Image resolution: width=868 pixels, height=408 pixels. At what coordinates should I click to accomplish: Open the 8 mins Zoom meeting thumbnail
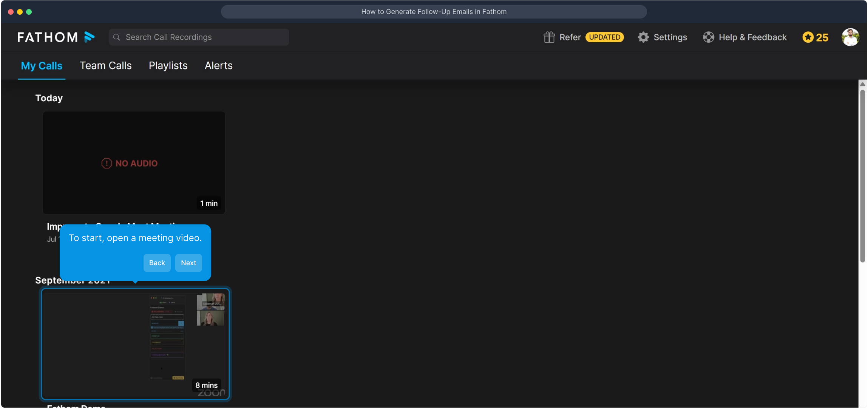tap(135, 344)
